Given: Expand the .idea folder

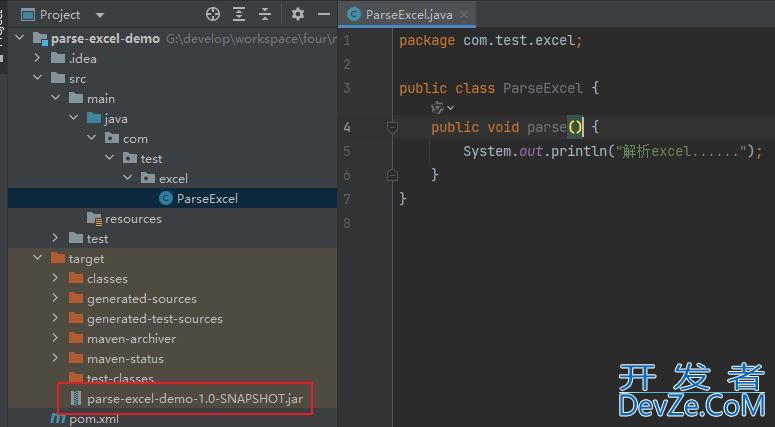Looking at the screenshot, I should click(38, 58).
